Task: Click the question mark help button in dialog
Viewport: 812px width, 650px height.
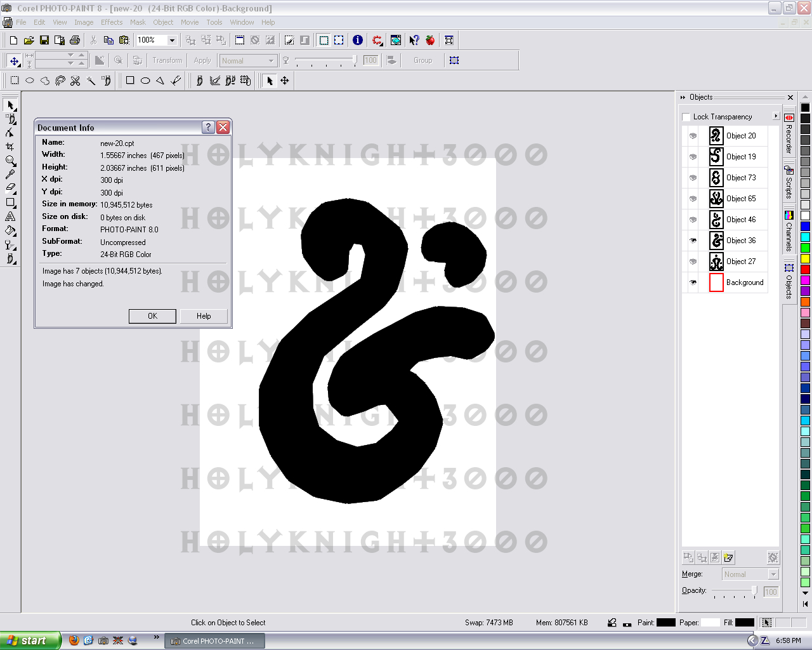Action: point(208,127)
